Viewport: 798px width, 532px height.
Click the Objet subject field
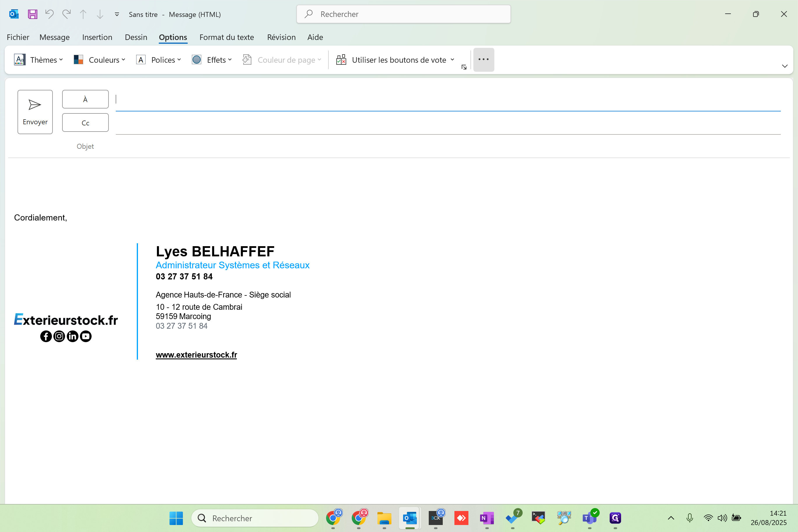[448, 146]
